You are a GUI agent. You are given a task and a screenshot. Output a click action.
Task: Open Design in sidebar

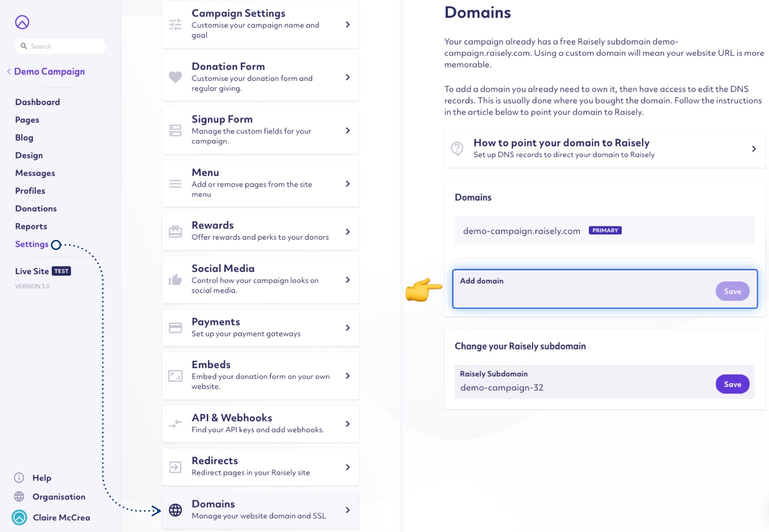pos(29,156)
